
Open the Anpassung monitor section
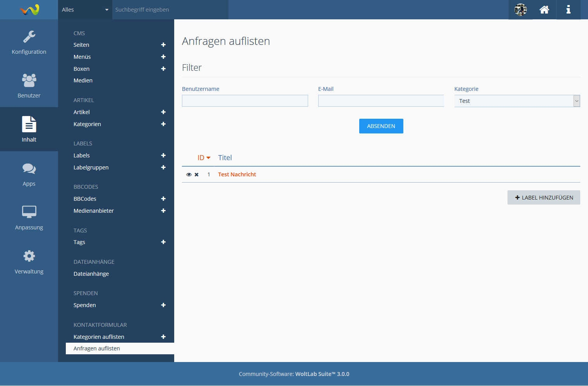29,217
